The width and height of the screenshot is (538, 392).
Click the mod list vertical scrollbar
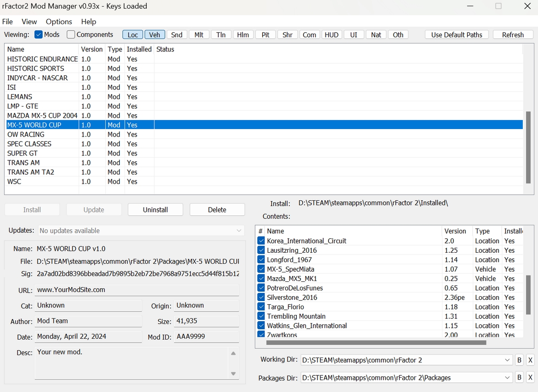[528, 147]
